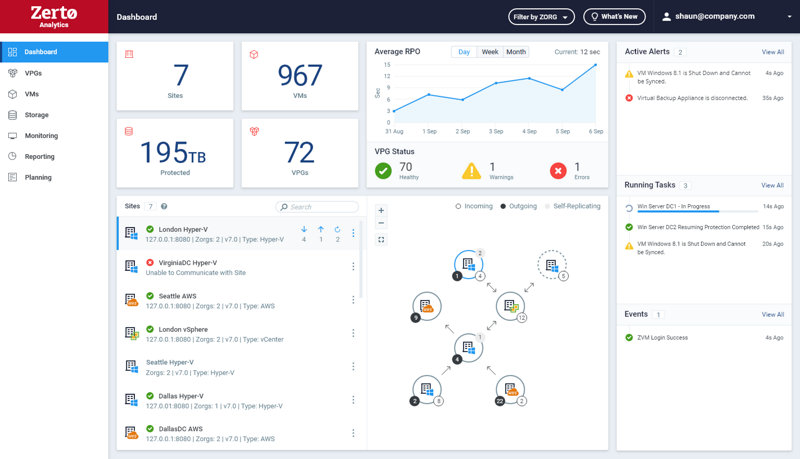Click the Win Server DC1 progress bar
The width and height of the screenshot is (800, 459).
pyautogui.click(x=697, y=211)
